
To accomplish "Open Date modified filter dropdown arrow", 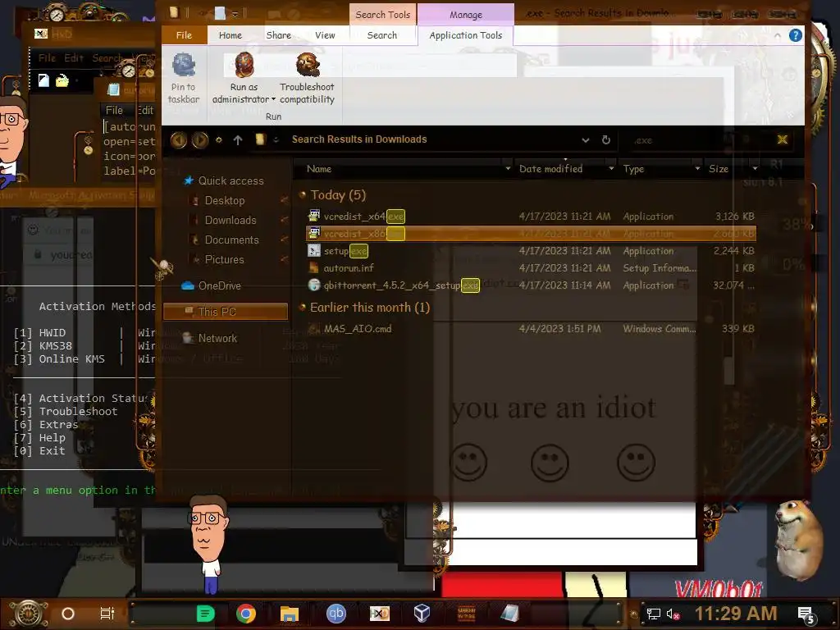I will pyautogui.click(x=611, y=169).
